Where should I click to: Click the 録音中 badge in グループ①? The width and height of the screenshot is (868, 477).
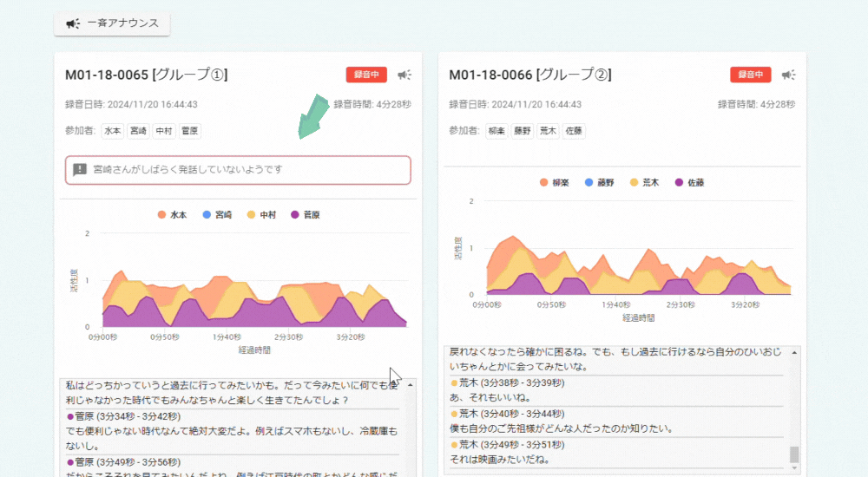point(366,75)
